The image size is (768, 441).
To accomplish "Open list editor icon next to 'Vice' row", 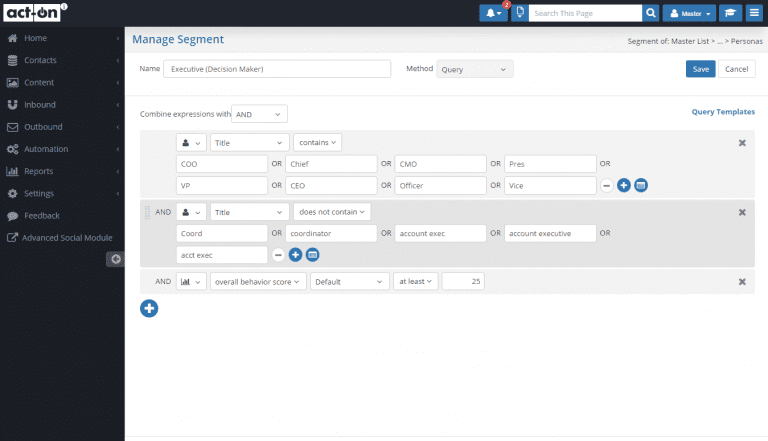I will 641,185.
